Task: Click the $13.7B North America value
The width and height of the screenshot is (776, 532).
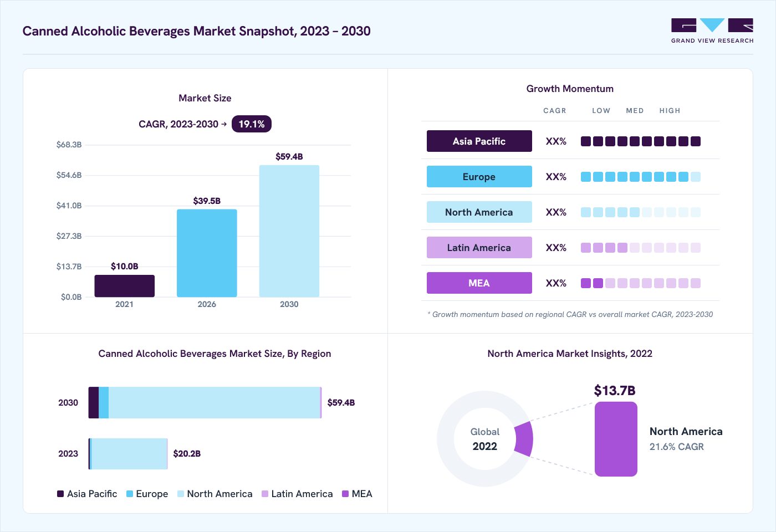Action: click(615, 391)
